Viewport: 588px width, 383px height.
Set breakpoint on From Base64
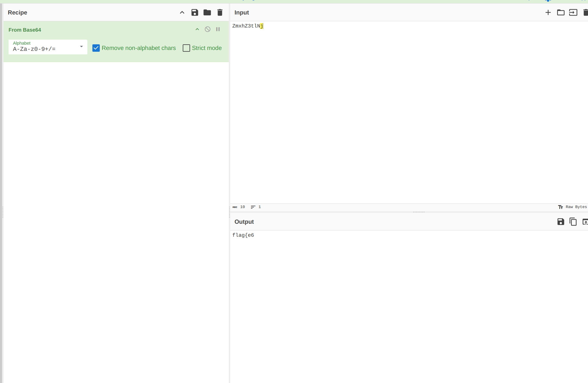218,29
